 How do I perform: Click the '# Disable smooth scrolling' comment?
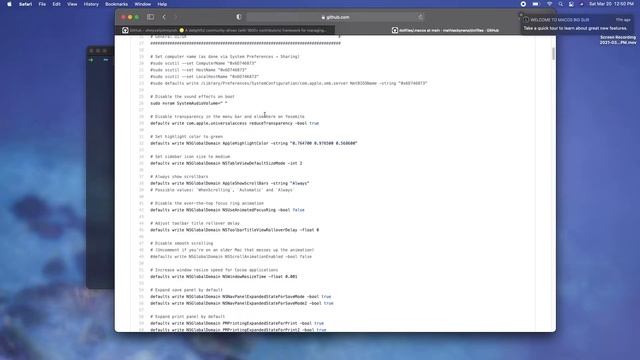(182, 243)
